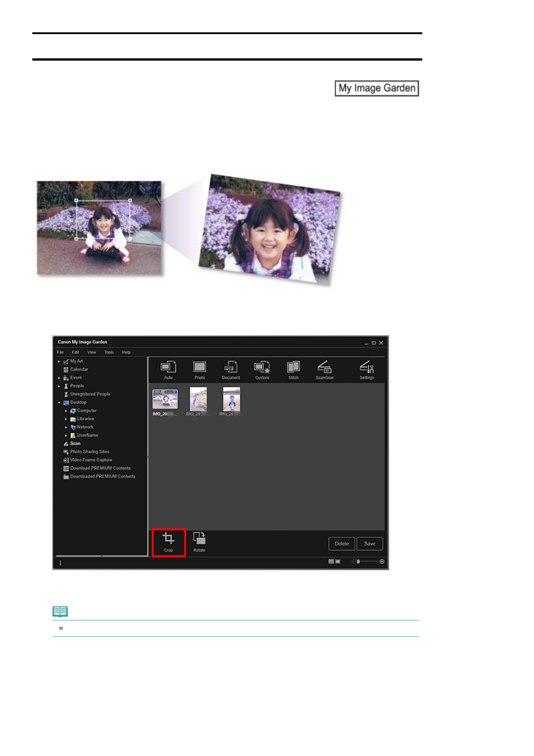Expand the Libraries folder arrow
Screen dimensions: 534x756
click(x=66, y=419)
